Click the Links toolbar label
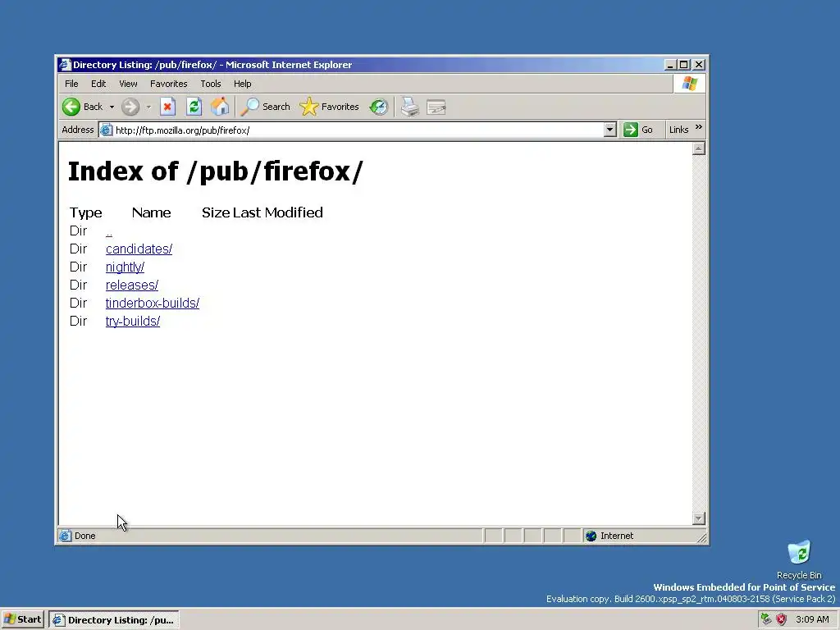840x630 pixels. 678,130
